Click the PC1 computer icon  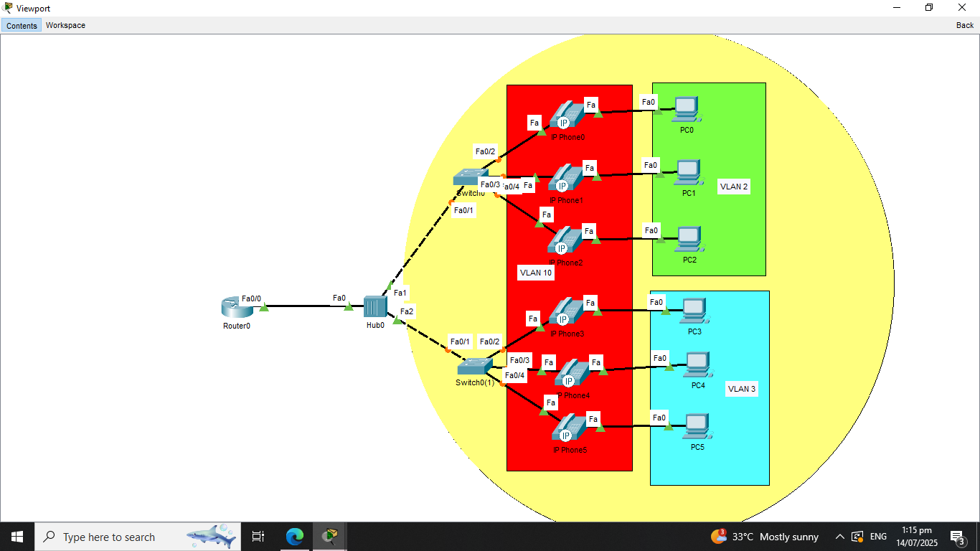click(x=689, y=173)
